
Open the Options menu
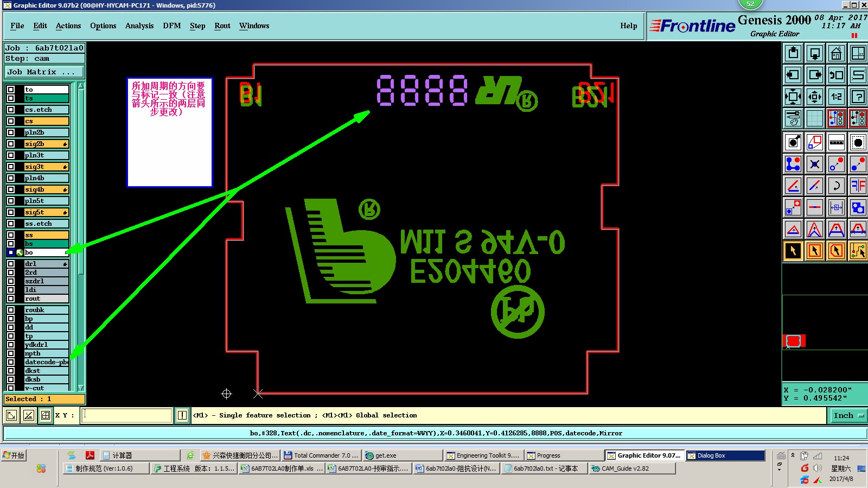click(103, 26)
